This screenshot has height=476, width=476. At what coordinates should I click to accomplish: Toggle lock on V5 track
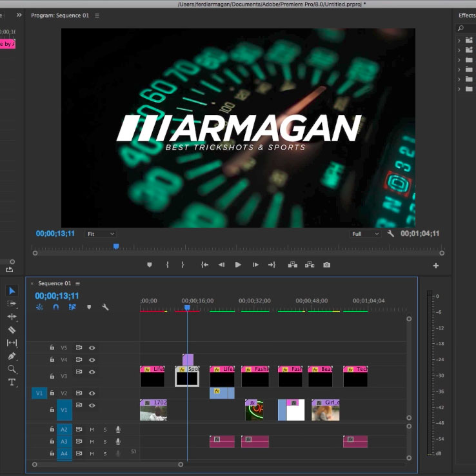52,347
